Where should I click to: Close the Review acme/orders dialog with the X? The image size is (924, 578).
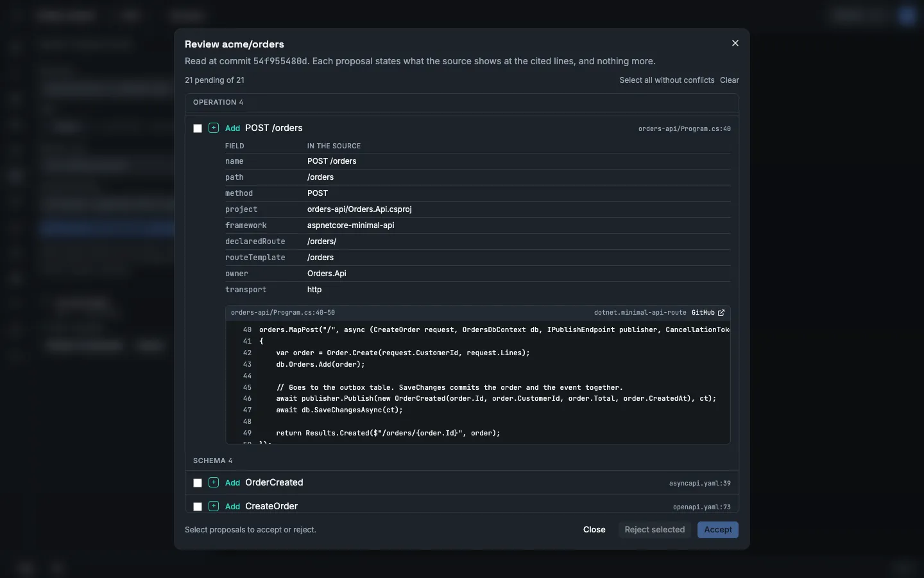coord(735,43)
